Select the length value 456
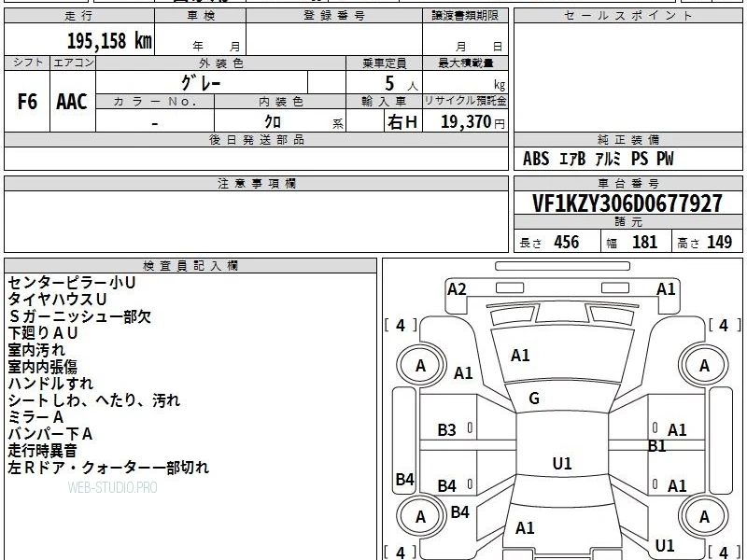Viewport: 747px width, 560px height. pyautogui.click(x=567, y=242)
